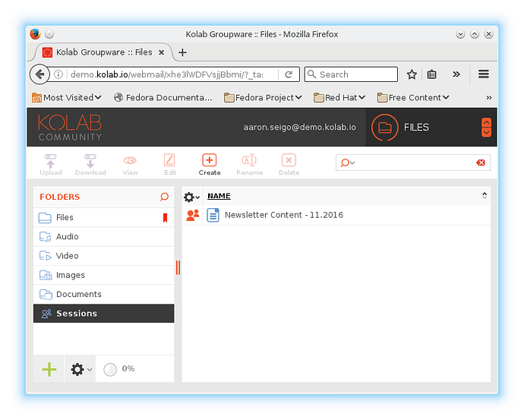Show more toolbar tools chevron
This screenshot has height=420, width=524.
click(456, 74)
